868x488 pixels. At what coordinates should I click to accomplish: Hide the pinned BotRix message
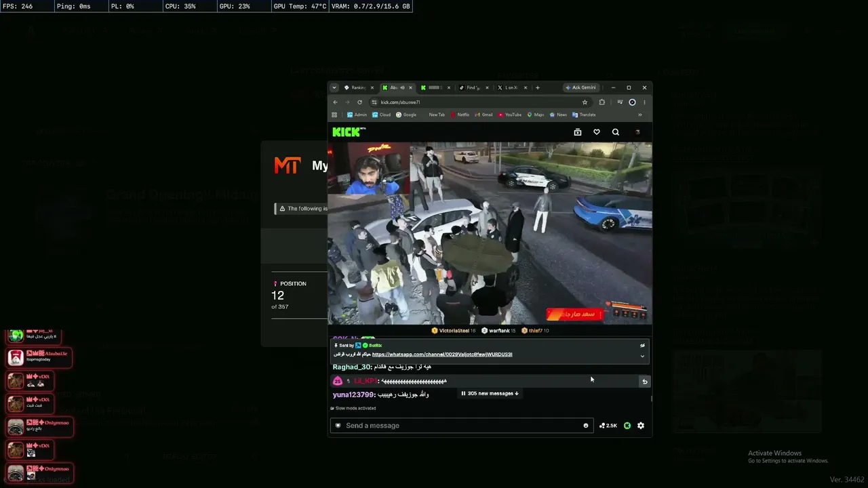pos(642,346)
